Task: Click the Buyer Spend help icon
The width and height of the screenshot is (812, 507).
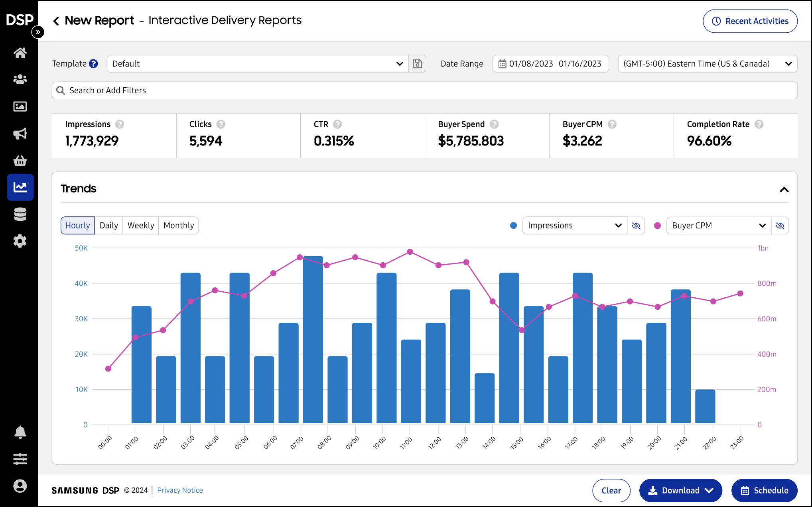Action: [494, 124]
